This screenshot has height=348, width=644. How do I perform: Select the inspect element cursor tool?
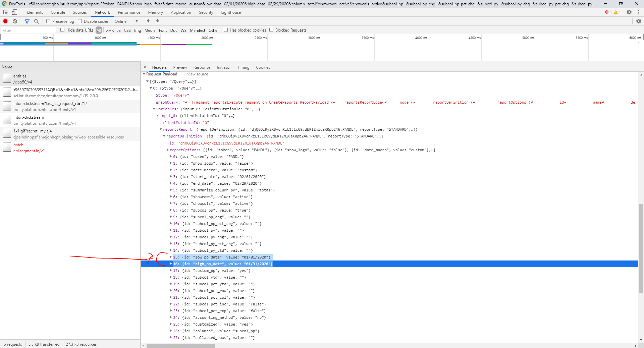(5, 12)
